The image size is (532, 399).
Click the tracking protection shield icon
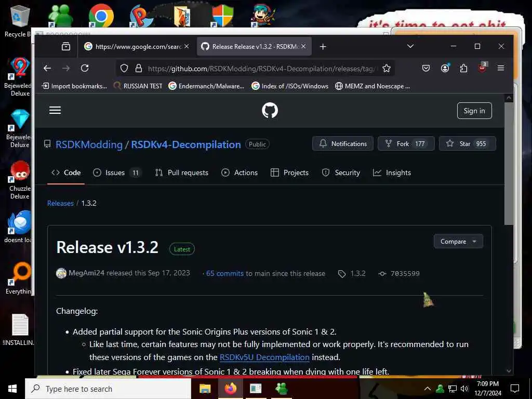124,69
